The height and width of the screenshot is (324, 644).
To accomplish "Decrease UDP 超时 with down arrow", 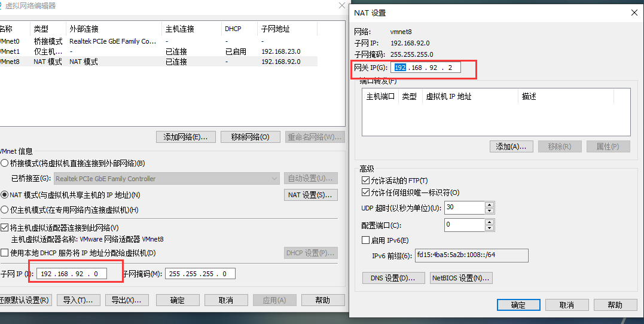I will tap(489, 210).
